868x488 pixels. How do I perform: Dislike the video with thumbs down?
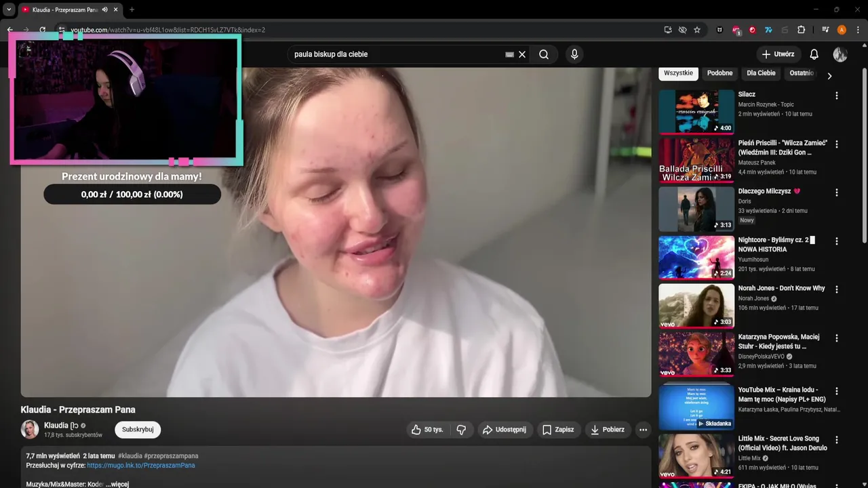461,429
